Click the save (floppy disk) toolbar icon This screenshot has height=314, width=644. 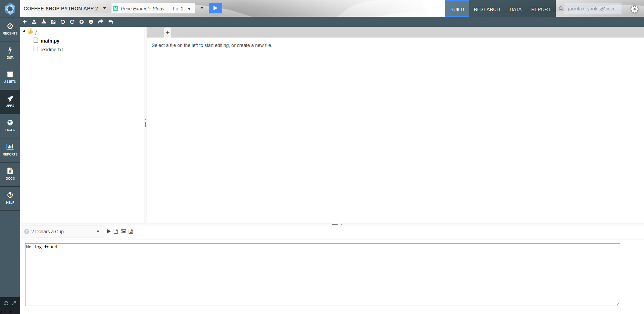[53, 22]
